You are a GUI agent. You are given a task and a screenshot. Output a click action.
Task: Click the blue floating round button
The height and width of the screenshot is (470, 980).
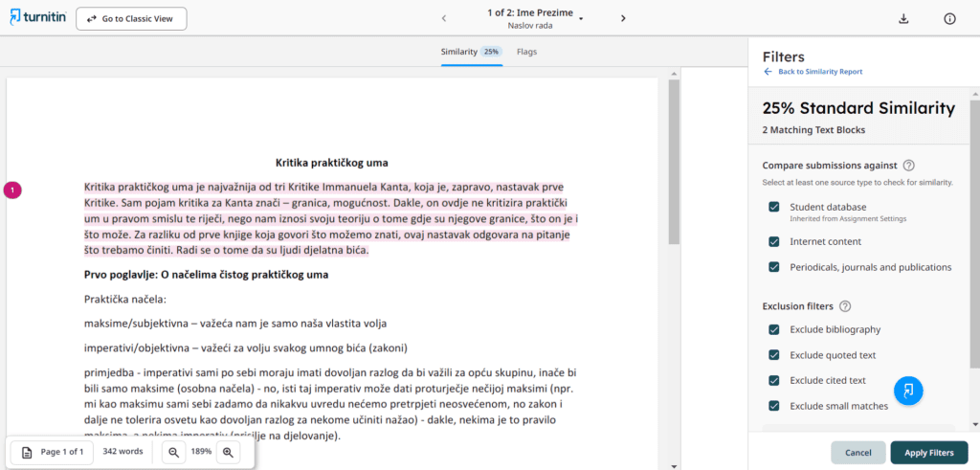click(908, 390)
